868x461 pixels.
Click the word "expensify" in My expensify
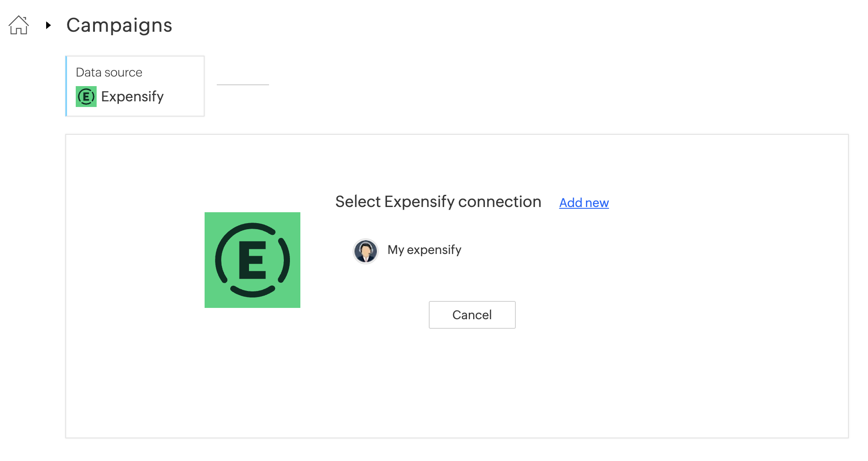[434, 251]
